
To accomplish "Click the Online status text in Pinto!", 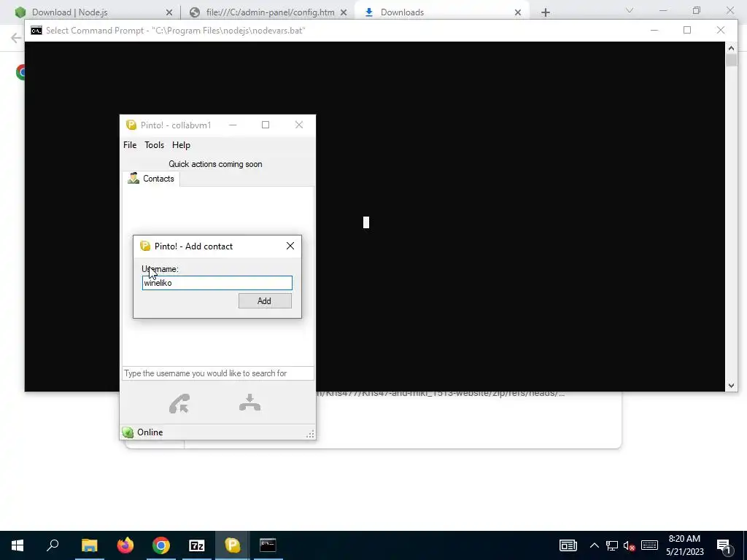I will [150, 432].
